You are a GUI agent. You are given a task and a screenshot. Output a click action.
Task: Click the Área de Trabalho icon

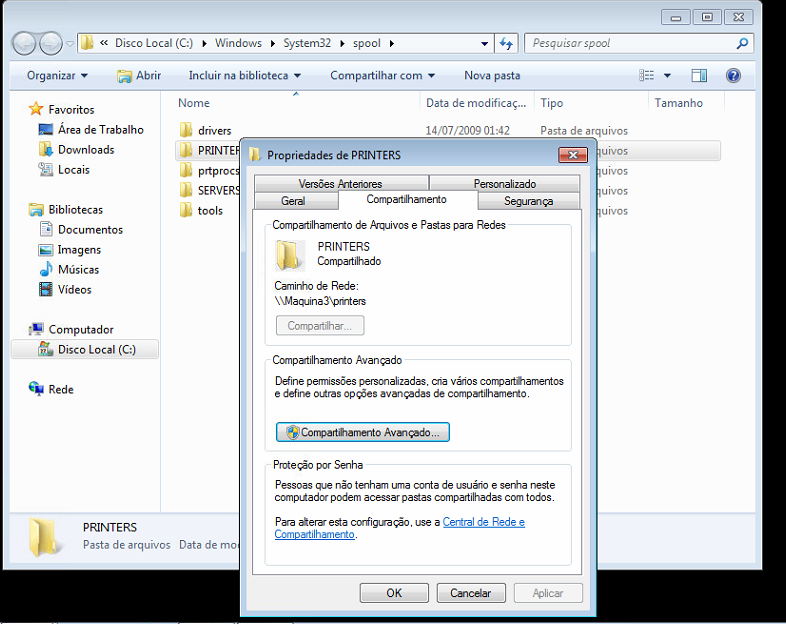click(x=46, y=129)
